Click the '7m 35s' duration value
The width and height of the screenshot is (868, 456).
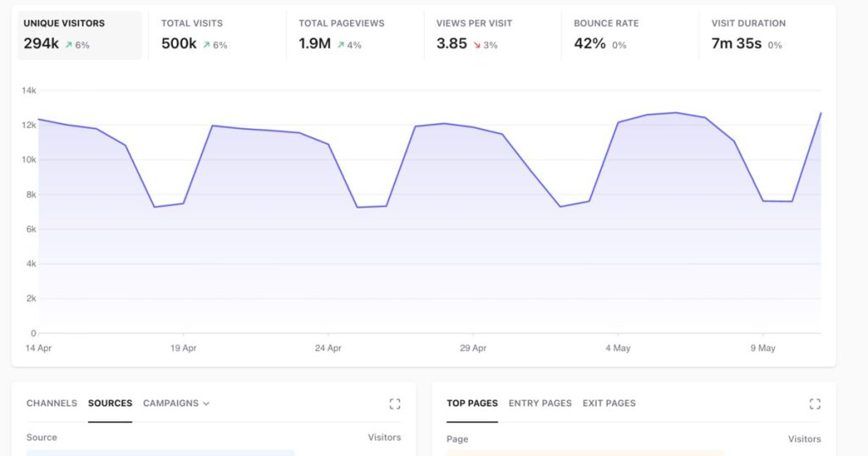click(737, 44)
